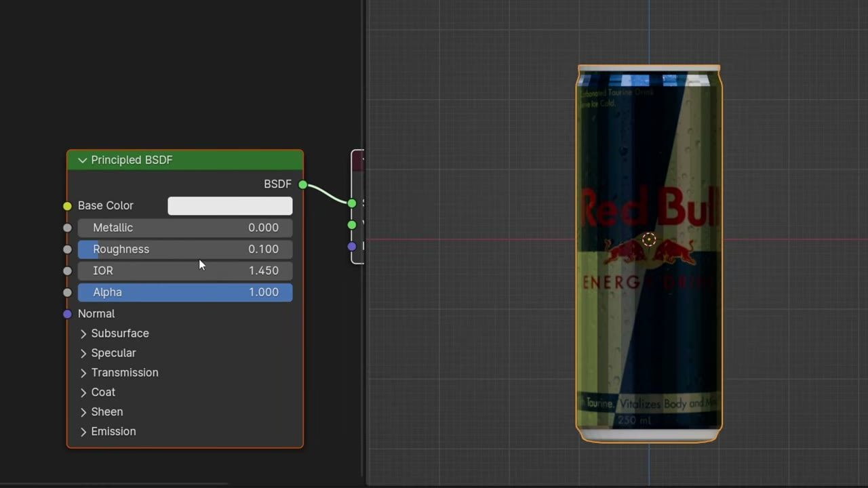Adjust the Metallic slider field

pyautogui.click(x=185, y=228)
